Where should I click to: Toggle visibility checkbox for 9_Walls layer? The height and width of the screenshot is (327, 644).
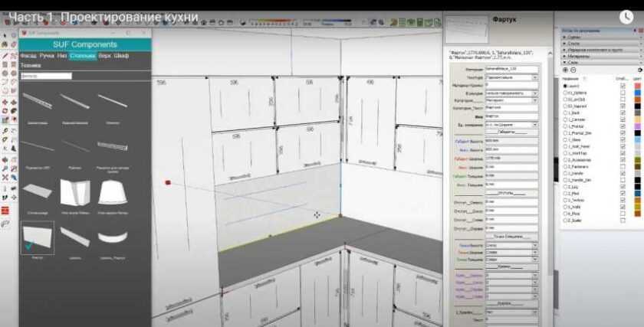coord(622,207)
